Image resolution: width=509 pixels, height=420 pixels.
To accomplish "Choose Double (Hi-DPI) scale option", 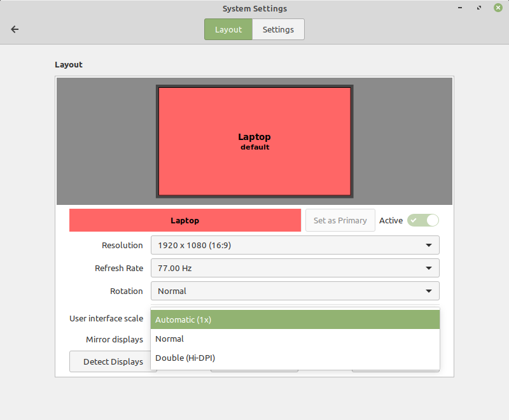I will coord(295,358).
